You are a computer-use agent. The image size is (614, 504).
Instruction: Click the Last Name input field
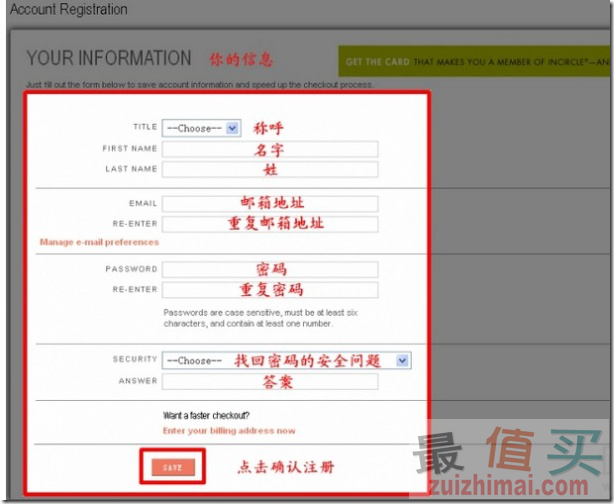[x=270, y=170]
